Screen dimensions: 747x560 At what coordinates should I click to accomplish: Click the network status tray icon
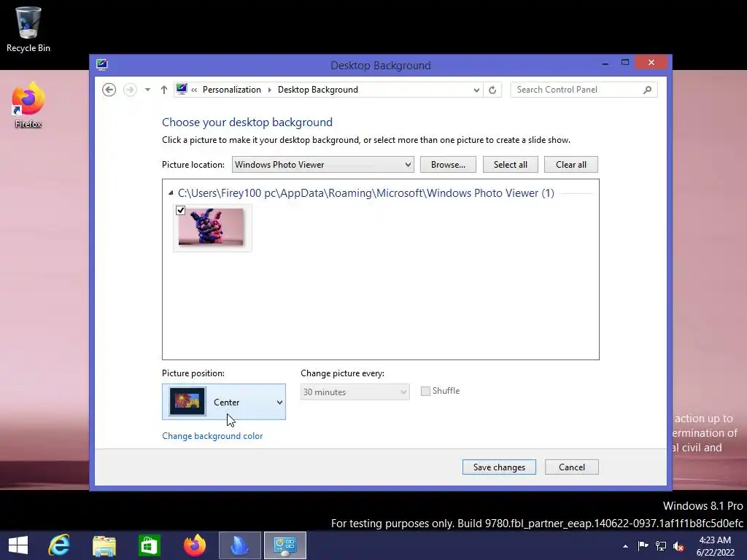click(x=661, y=545)
